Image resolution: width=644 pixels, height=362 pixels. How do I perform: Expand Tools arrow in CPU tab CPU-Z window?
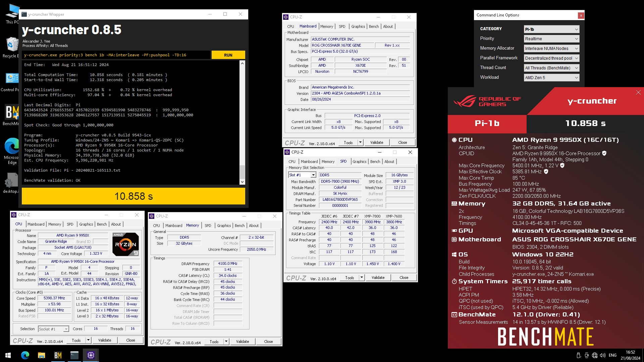pos(88,340)
